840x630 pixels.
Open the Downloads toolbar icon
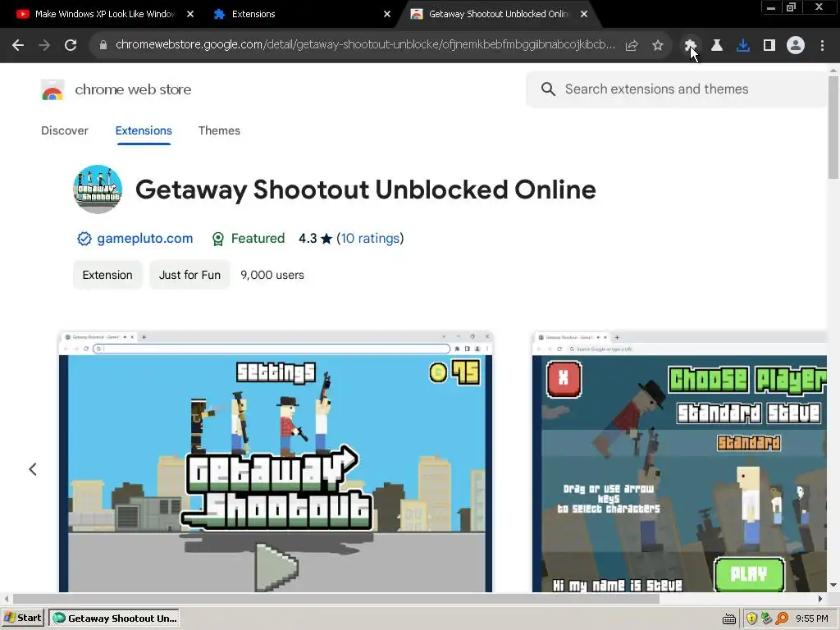743,45
